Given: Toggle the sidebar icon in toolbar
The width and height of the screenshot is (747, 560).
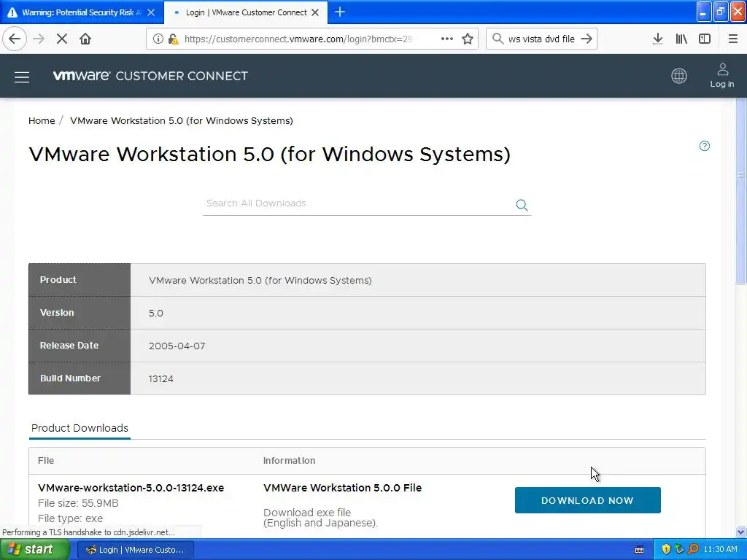Looking at the screenshot, I should tap(705, 39).
